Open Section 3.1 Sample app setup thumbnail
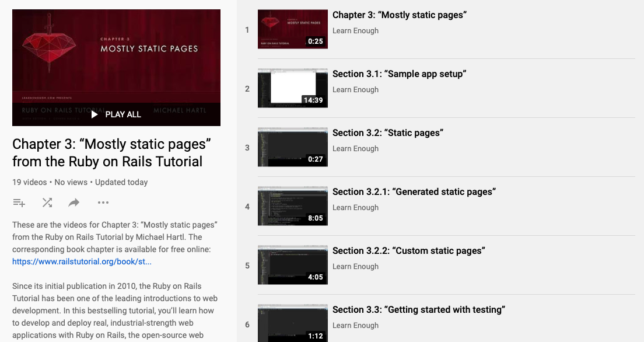 pyautogui.click(x=292, y=88)
